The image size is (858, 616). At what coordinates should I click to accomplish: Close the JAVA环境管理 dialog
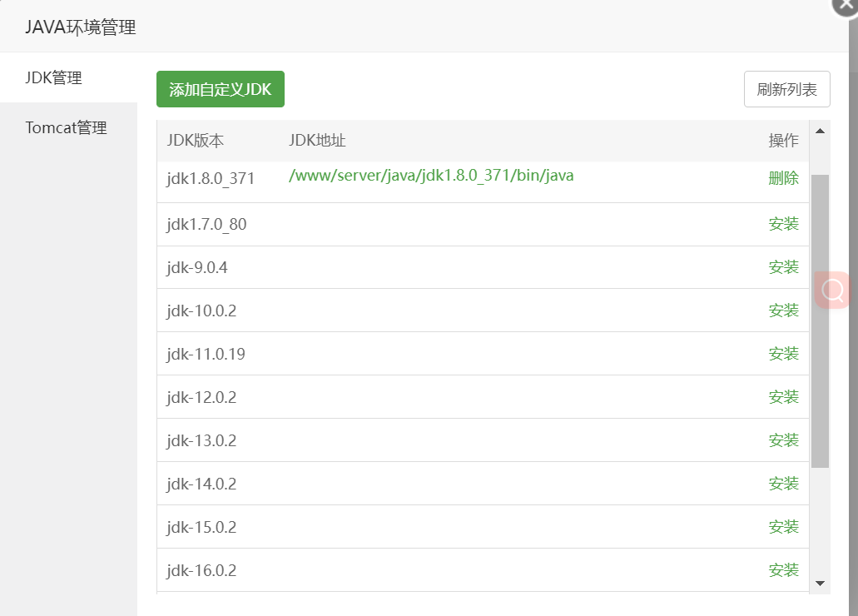point(845,5)
